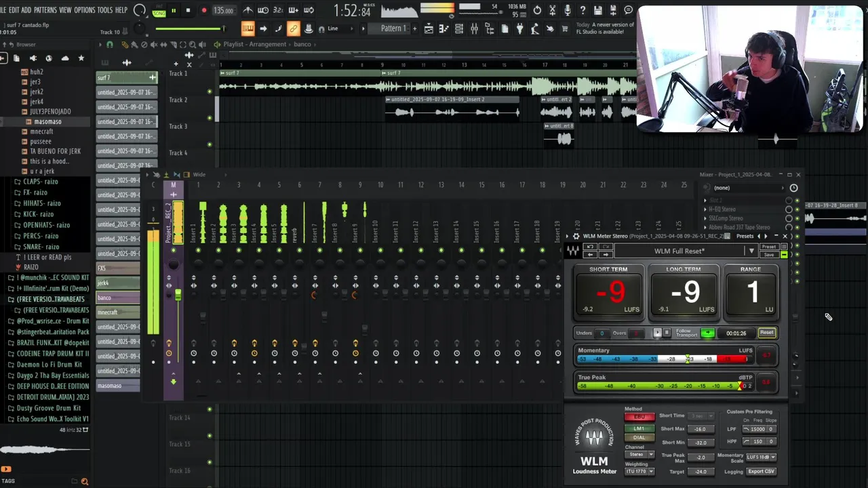868x488 pixels.
Task: Click the WLM Preset button
Action: [x=768, y=247]
